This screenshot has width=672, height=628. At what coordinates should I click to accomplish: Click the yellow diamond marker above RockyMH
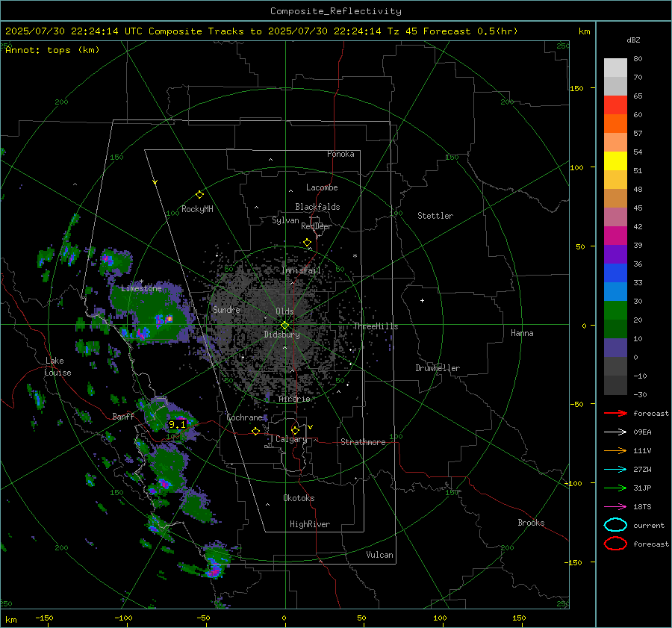pos(199,195)
